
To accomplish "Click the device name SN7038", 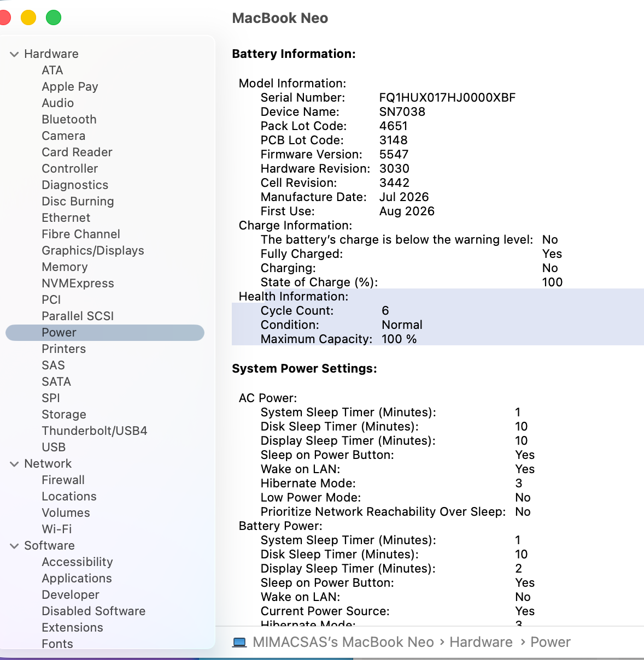I will [x=402, y=112].
